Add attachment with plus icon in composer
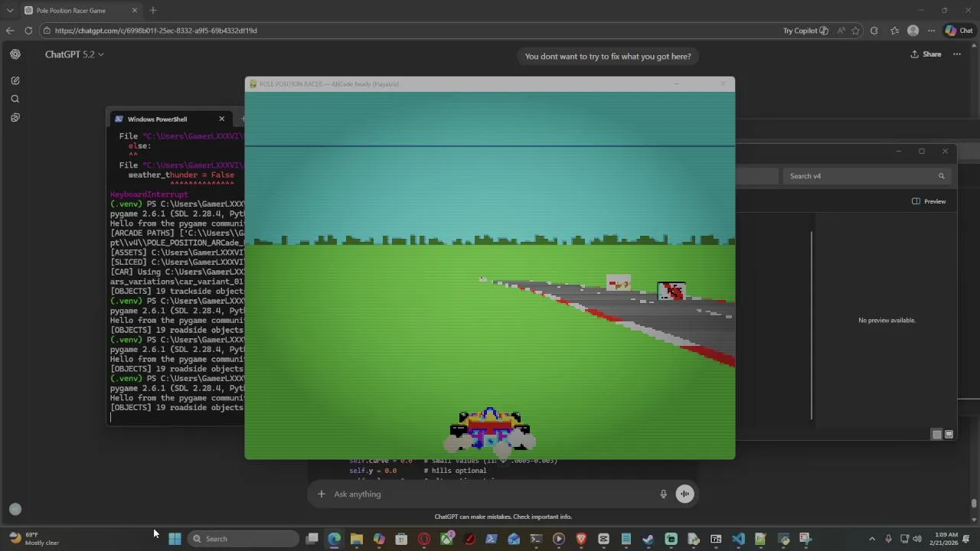This screenshot has width=980, height=551. [x=322, y=494]
